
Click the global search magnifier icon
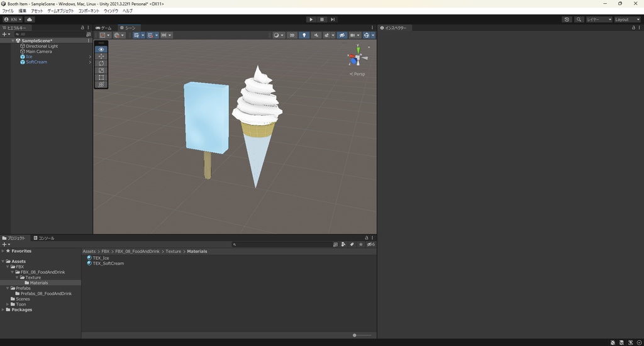(x=579, y=20)
